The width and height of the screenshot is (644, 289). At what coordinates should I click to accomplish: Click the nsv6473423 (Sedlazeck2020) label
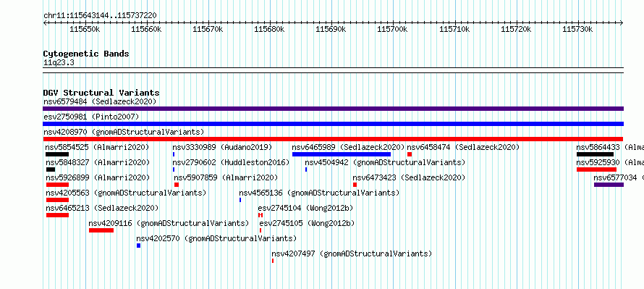coord(409,177)
